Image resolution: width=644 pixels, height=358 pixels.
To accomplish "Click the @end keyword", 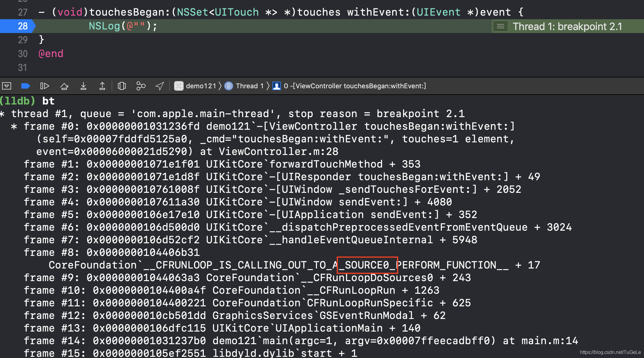I will (51, 54).
